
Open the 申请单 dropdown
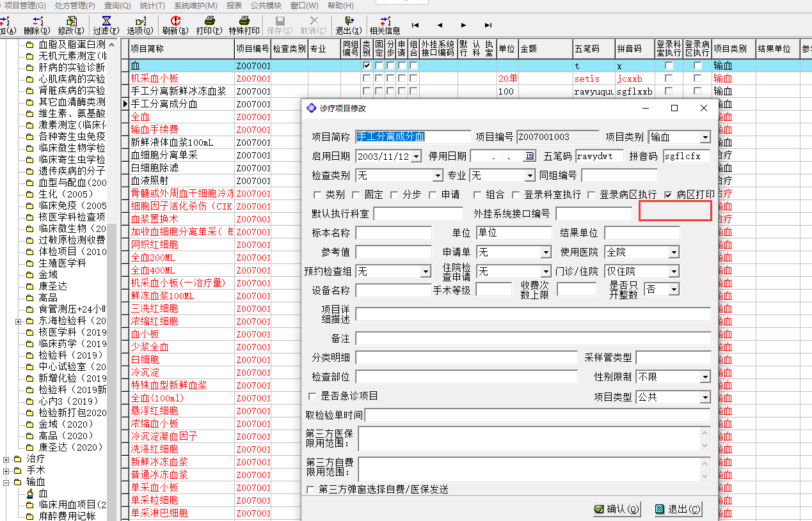[x=545, y=253]
